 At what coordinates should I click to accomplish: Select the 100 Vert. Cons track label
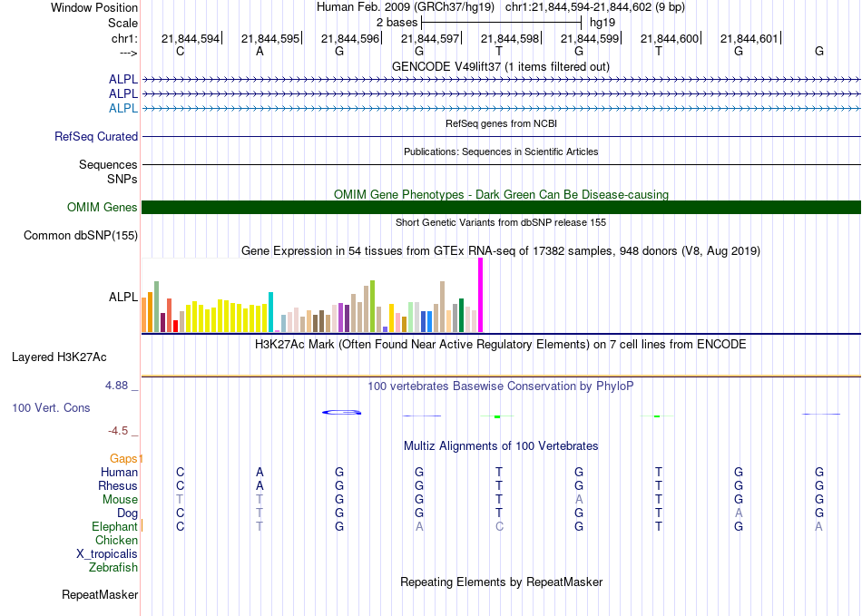coord(51,408)
